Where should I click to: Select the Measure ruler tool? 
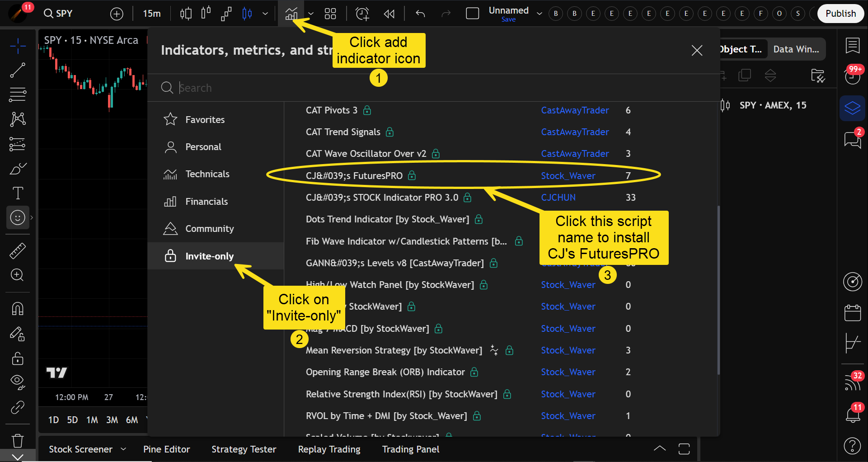[x=18, y=250]
